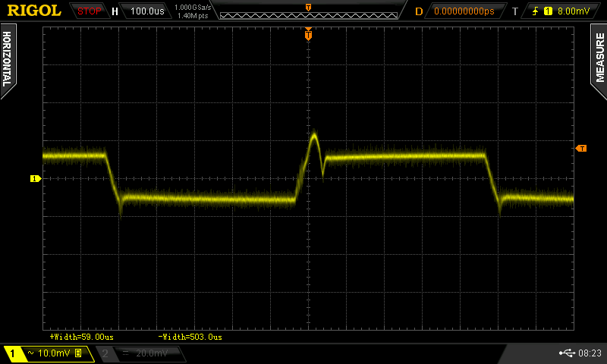607x364 pixels.
Task: Select the 8.00mV trigger level value
Action: 572,11
